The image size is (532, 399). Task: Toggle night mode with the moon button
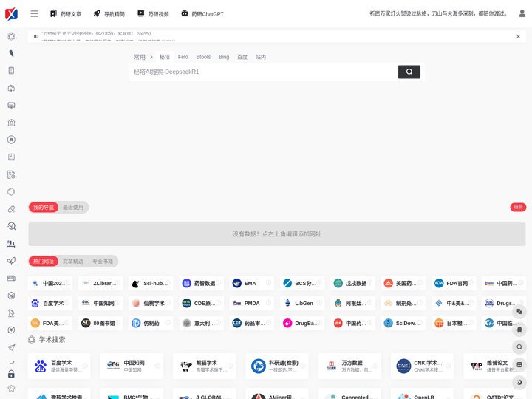coord(519,383)
